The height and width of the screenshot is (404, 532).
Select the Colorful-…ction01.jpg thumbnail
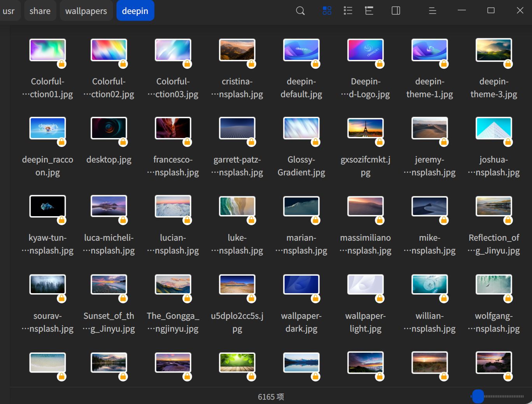click(48, 50)
